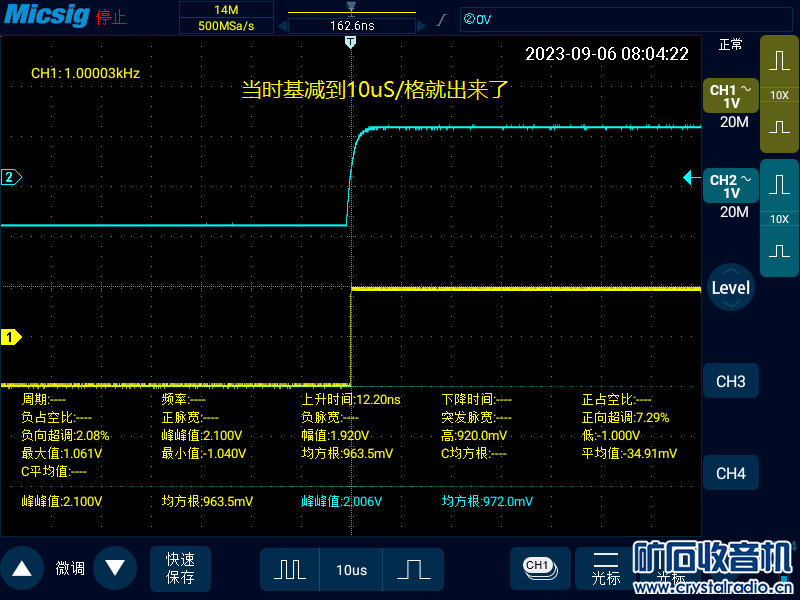This screenshot has height=600, width=800.
Task: Select the 高:920.0mV measurement
Action: tap(474, 436)
